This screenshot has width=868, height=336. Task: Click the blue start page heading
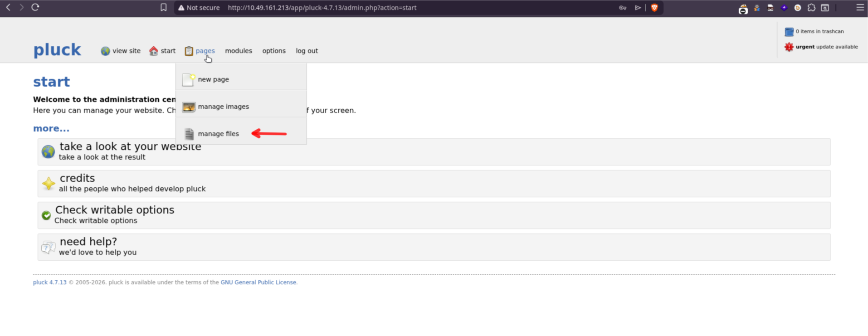[52, 82]
